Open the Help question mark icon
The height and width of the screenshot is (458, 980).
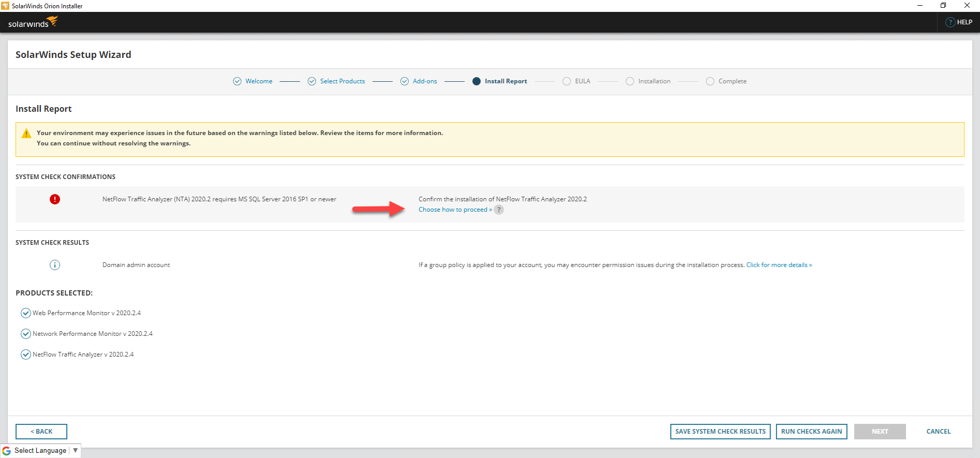tap(950, 22)
